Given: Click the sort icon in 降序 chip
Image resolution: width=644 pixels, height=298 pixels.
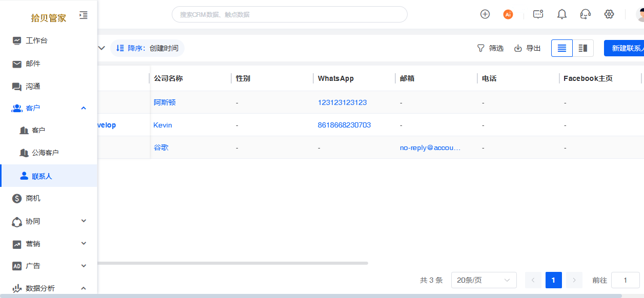Looking at the screenshot, I should click(x=120, y=48).
